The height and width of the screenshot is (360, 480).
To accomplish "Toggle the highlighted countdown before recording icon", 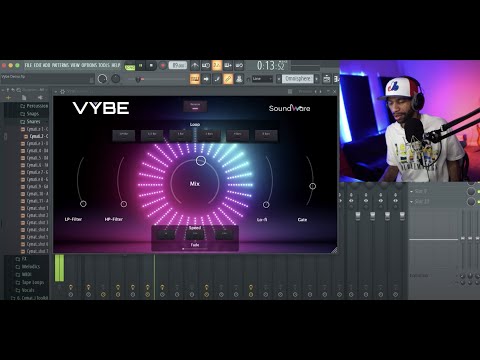I will click(x=217, y=65).
